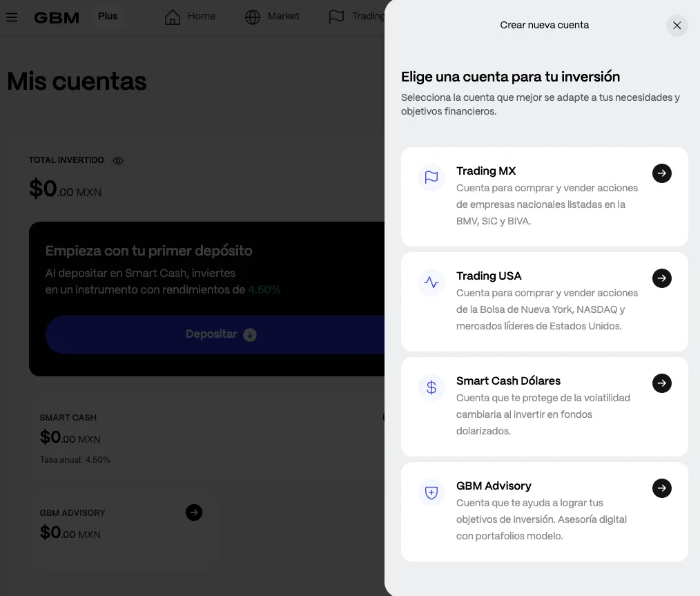This screenshot has height=596, width=700.
Task: Click the Total Invertido $0.00 MXN amount
Action: (65, 189)
